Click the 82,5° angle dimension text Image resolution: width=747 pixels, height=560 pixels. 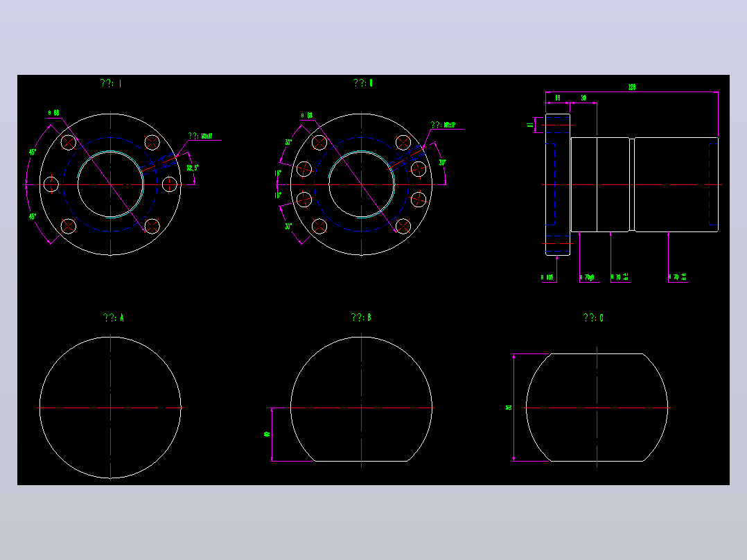pos(193,168)
